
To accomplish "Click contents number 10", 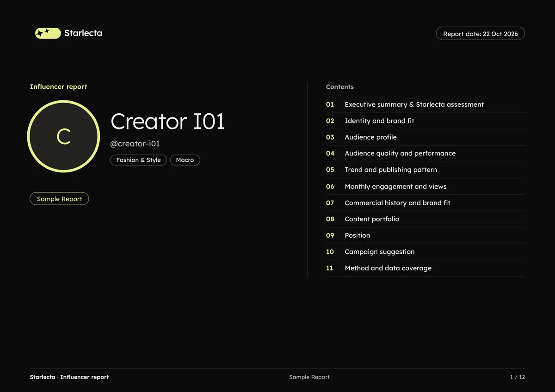I will pos(330,252).
